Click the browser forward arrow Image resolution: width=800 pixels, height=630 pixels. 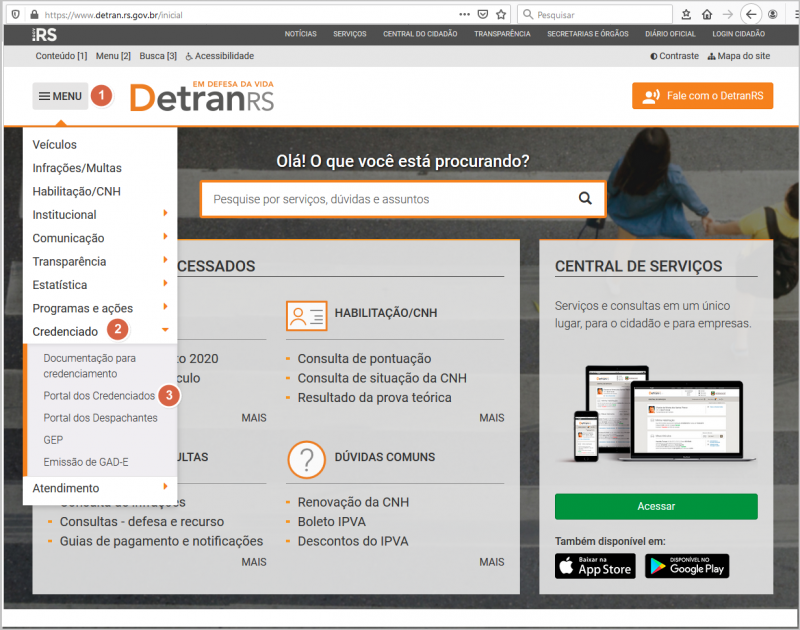(728, 14)
